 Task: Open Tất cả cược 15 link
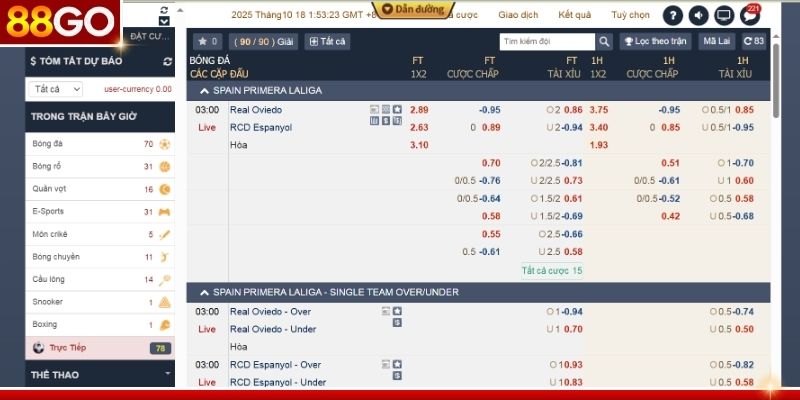(x=552, y=270)
